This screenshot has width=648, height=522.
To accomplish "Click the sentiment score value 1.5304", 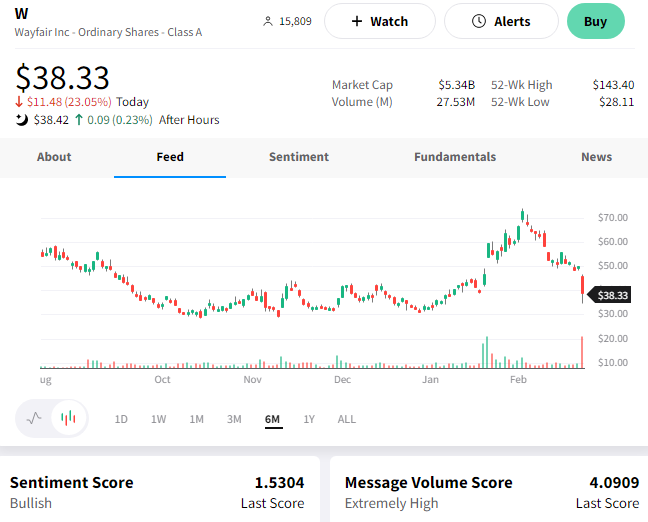I will (279, 482).
